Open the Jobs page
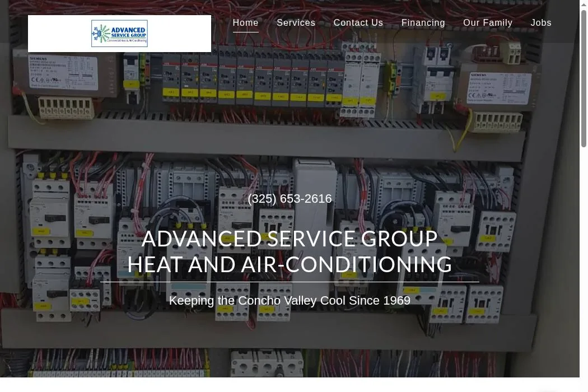The image size is (588, 392). (541, 23)
